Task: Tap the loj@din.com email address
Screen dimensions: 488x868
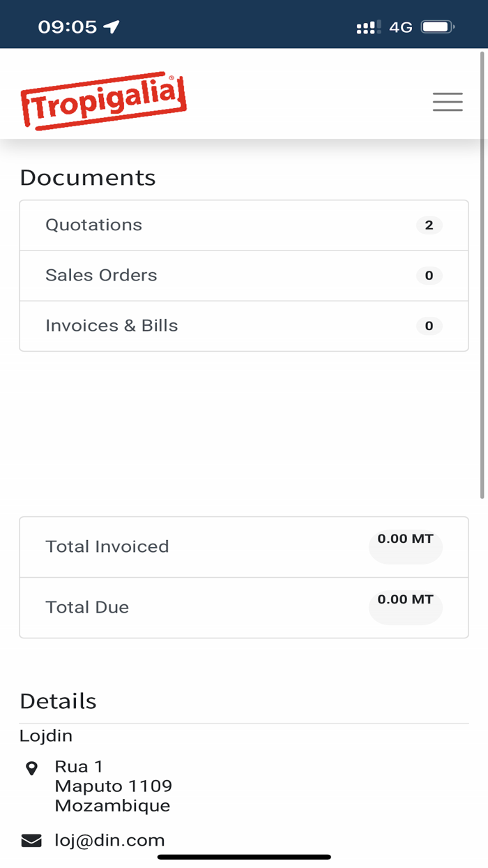Action: 109,840
